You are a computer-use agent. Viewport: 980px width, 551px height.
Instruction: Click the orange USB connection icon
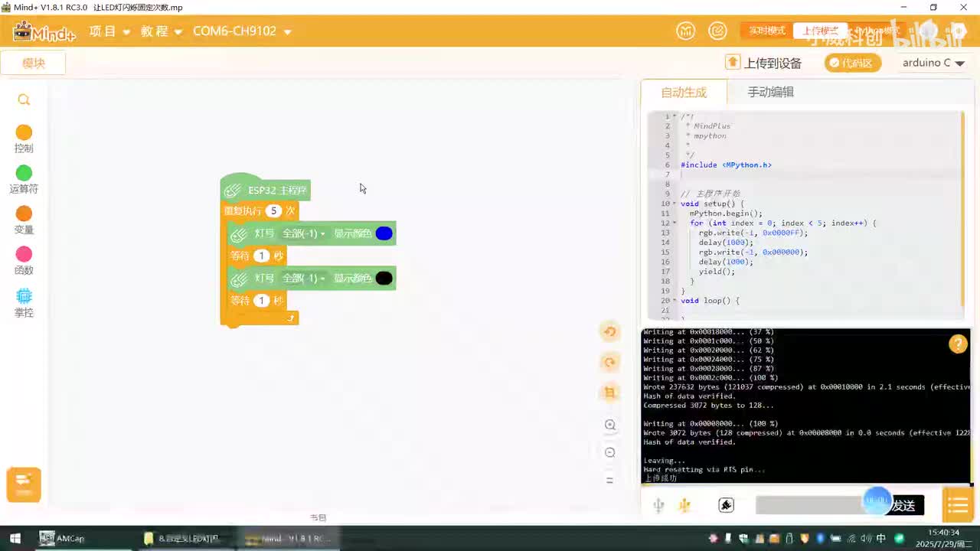click(x=684, y=505)
